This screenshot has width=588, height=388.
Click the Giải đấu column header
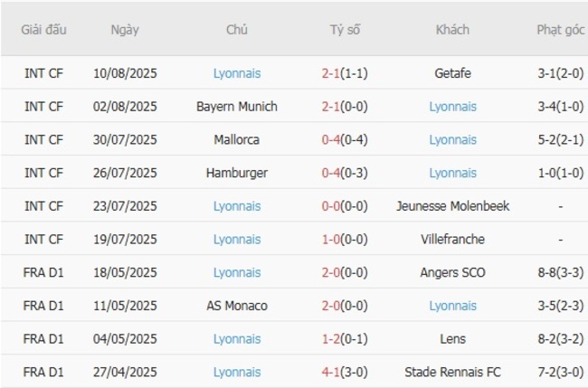click(x=43, y=30)
